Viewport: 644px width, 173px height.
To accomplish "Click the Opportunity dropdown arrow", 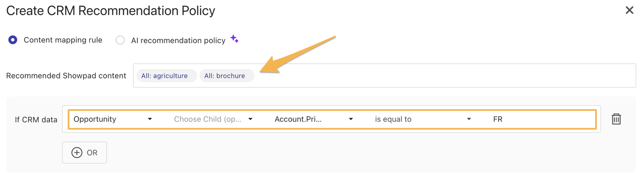I will point(150,119).
